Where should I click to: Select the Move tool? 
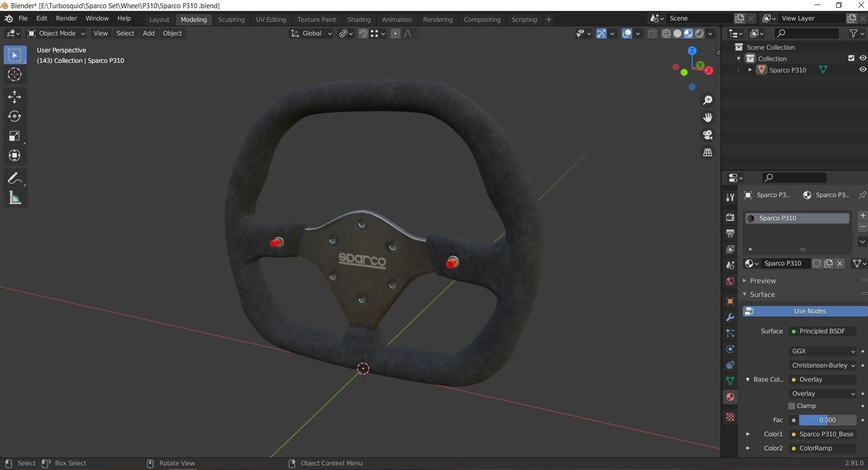click(15, 97)
